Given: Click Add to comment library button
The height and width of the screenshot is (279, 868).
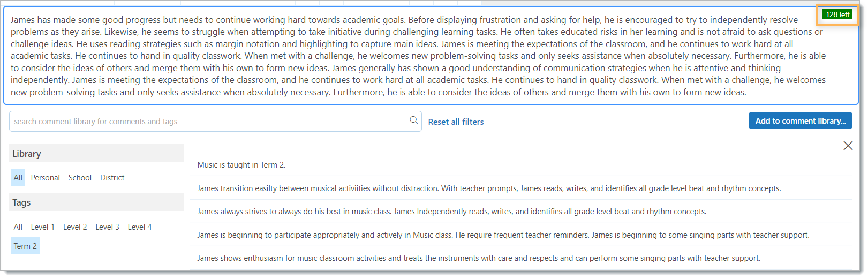Looking at the screenshot, I should pos(801,121).
